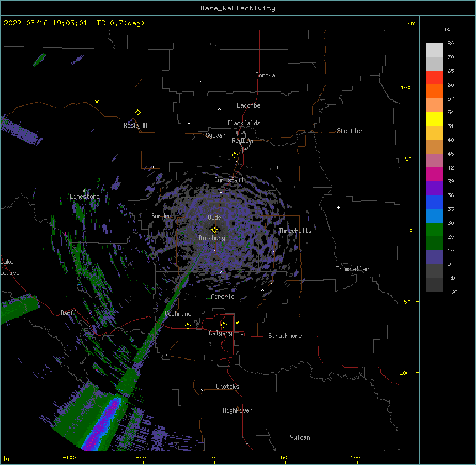Image resolution: width=476 pixels, height=465 pixels.
Task: Click the white plus marker north of Drumheller
Action: [338, 207]
